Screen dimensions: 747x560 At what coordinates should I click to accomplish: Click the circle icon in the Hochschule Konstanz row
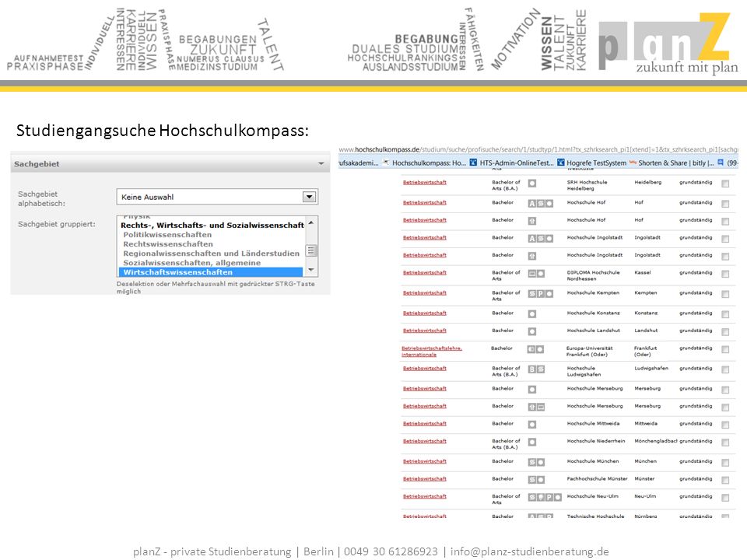click(x=532, y=314)
